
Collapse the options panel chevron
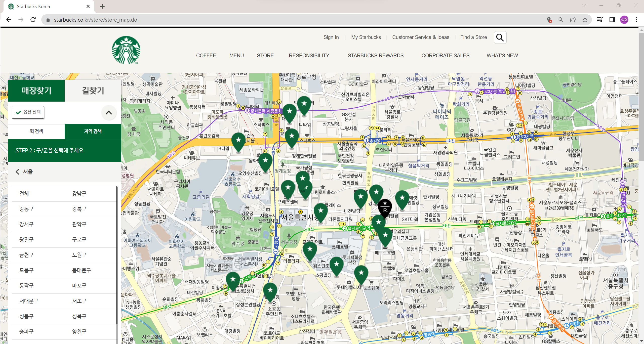click(109, 113)
